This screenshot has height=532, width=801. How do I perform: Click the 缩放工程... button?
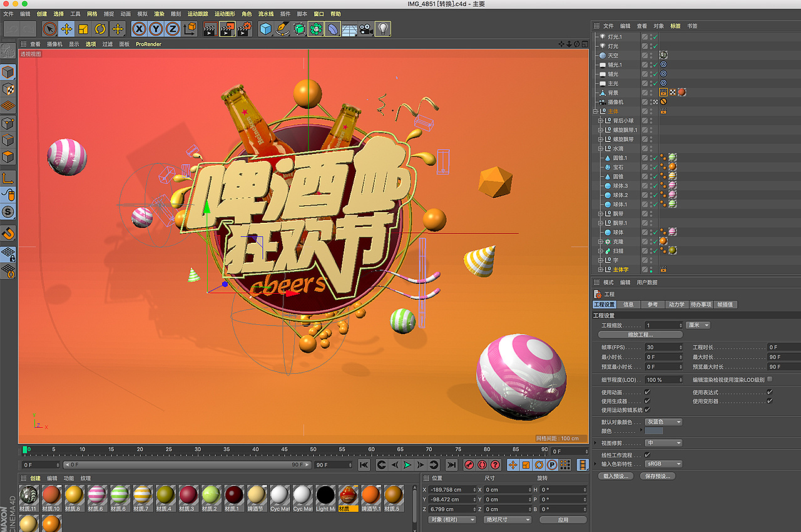click(641, 335)
